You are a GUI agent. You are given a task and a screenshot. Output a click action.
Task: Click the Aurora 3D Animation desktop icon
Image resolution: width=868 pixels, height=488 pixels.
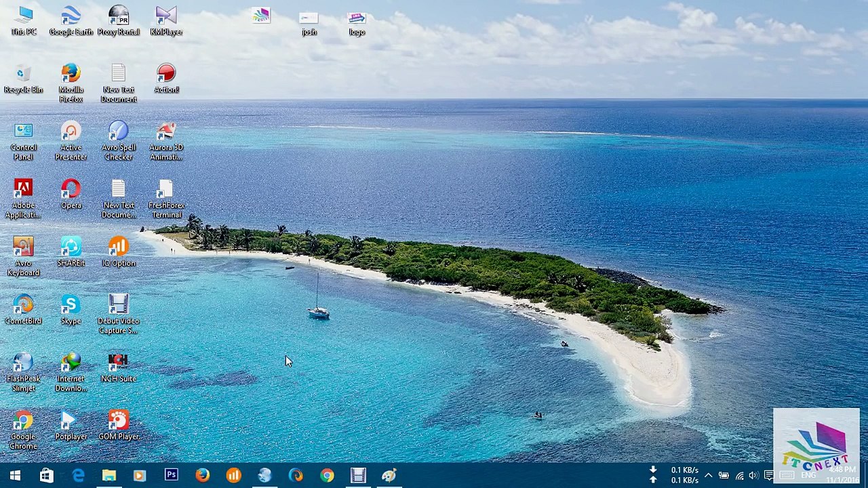(x=166, y=140)
